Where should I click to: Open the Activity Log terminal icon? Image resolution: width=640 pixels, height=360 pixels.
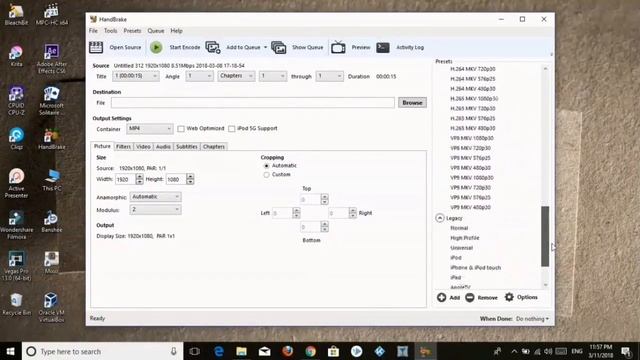(383, 47)
